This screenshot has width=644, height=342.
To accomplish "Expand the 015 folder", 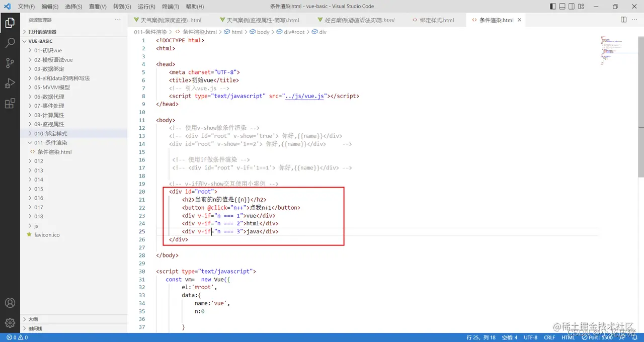I will (74, 189).
